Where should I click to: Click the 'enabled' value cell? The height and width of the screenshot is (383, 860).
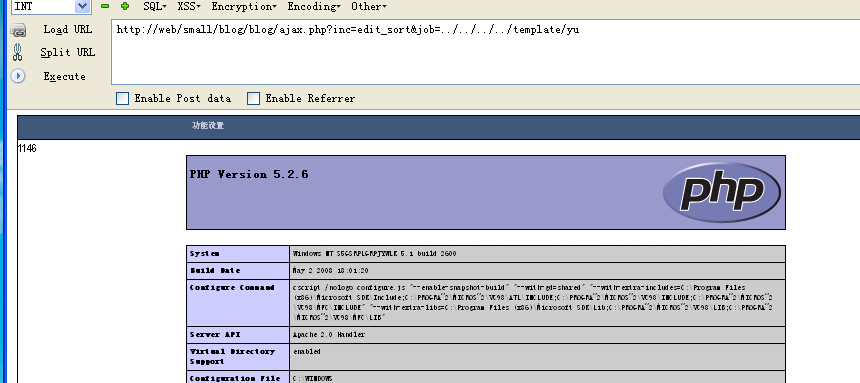pos(538,356)
